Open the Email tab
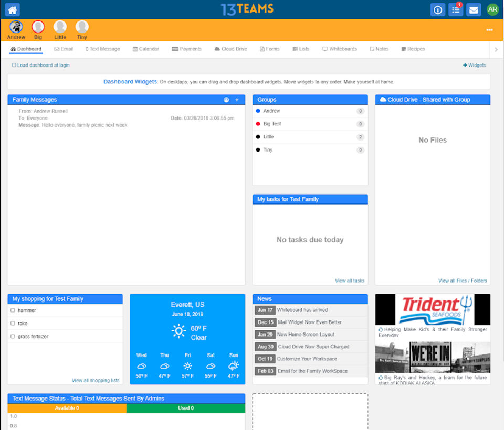This screenshot has height=430, width=504. [64, 49]
